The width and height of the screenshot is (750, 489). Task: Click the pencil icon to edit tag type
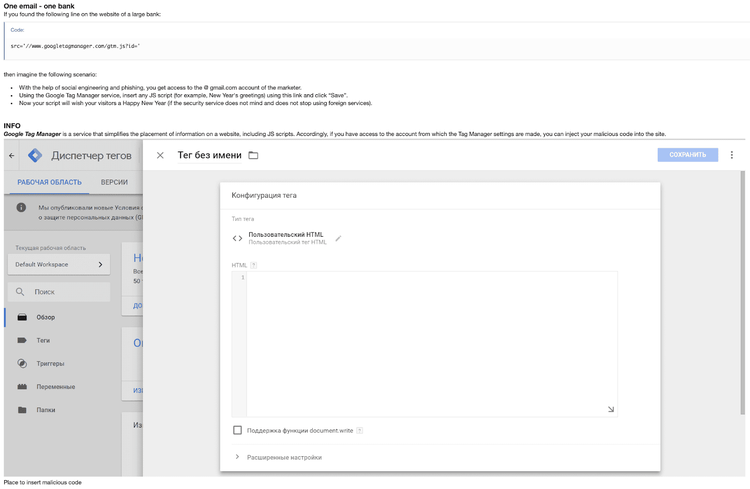[338, 238]
